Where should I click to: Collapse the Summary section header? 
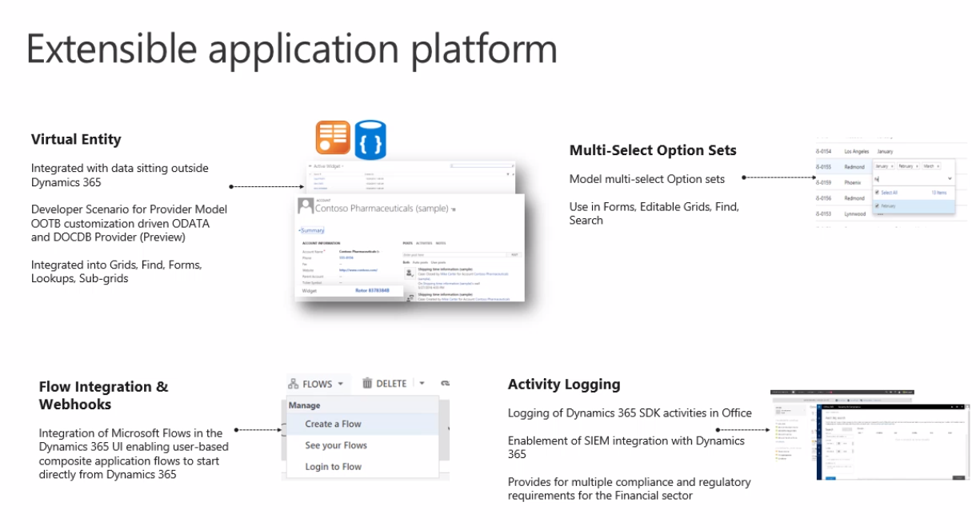(x=314, y=230)
